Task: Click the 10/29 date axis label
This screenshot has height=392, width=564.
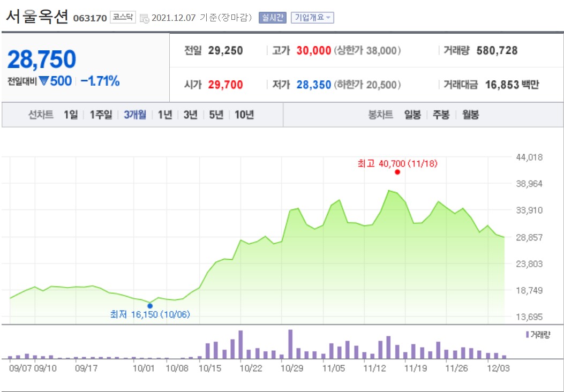Action: click(292, 368)
